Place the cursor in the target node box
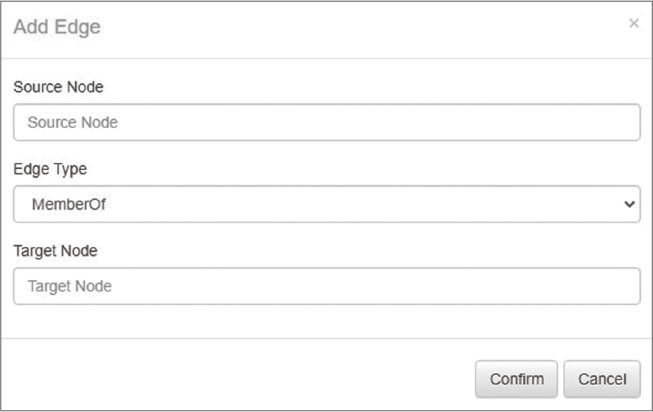653x412 pixels. [326, 286]
